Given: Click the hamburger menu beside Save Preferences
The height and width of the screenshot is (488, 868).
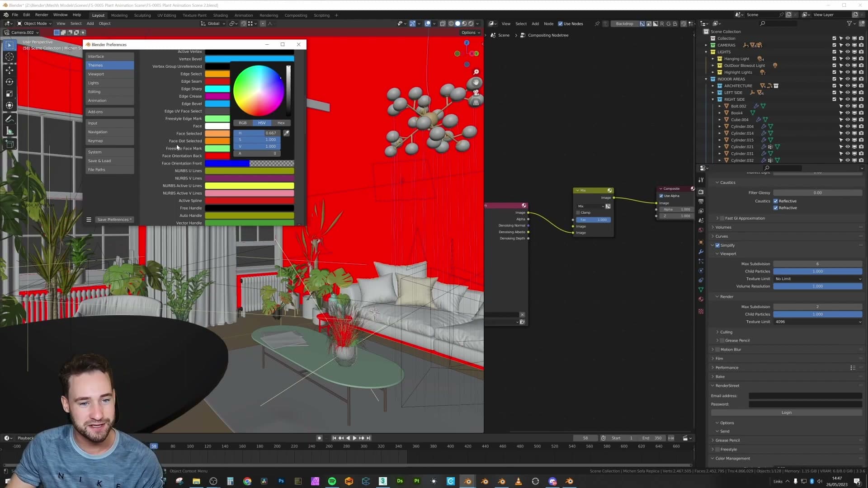Looking at the screenshot, I should 89,220.
